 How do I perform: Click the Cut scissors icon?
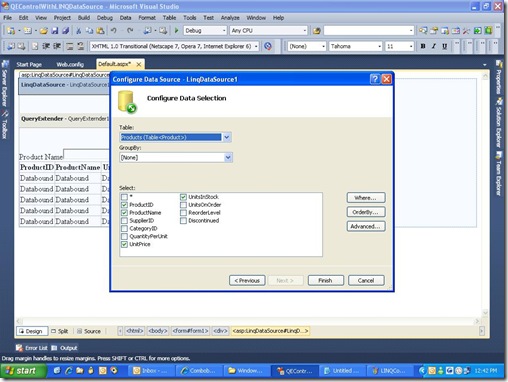click(78, 31)
